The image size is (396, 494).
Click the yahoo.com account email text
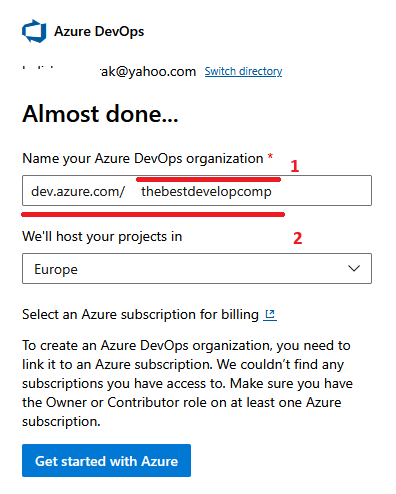(x=148, y=71)
